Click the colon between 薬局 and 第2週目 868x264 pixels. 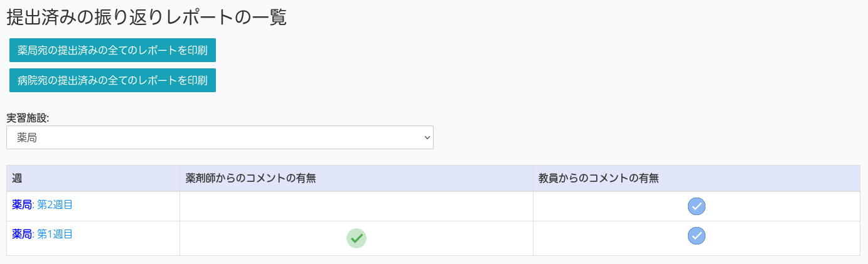point(33,205)
